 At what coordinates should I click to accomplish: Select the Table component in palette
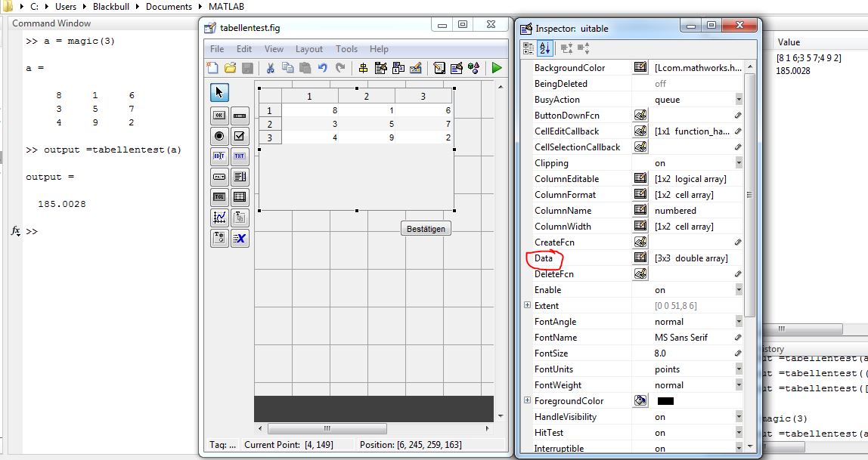(x=240, y=197)
